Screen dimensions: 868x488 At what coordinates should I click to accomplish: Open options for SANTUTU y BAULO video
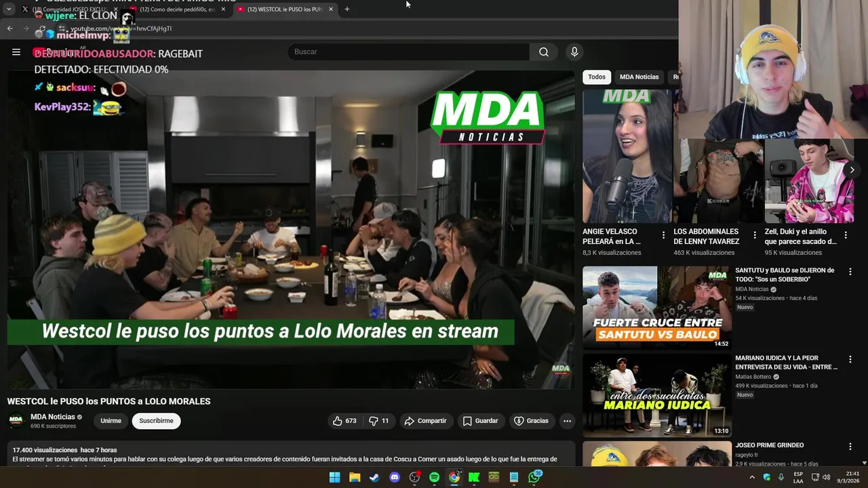(x=850, y=271)
